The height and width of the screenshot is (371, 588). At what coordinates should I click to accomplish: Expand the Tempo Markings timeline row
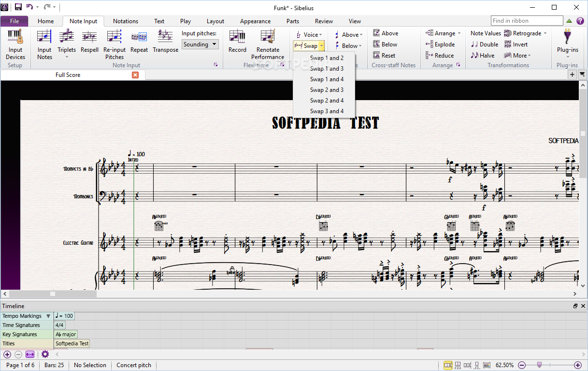[48, 316]
